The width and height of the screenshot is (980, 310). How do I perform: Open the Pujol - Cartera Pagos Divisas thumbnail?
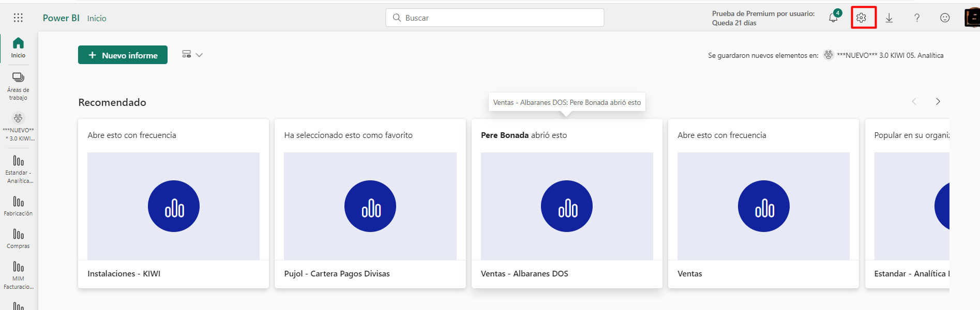tap(370, 206)
